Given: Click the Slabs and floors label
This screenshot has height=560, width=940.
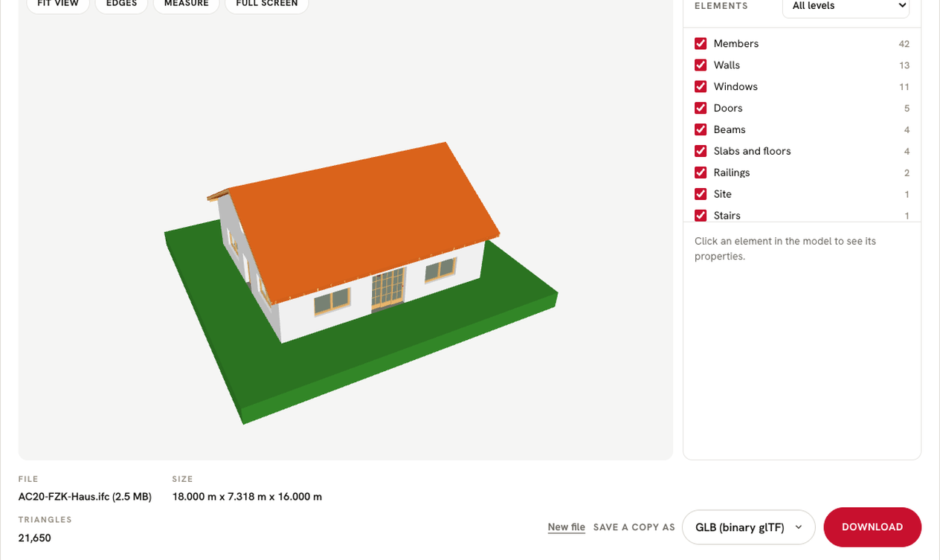Looking at the screenshot, I should click(752, 151).
